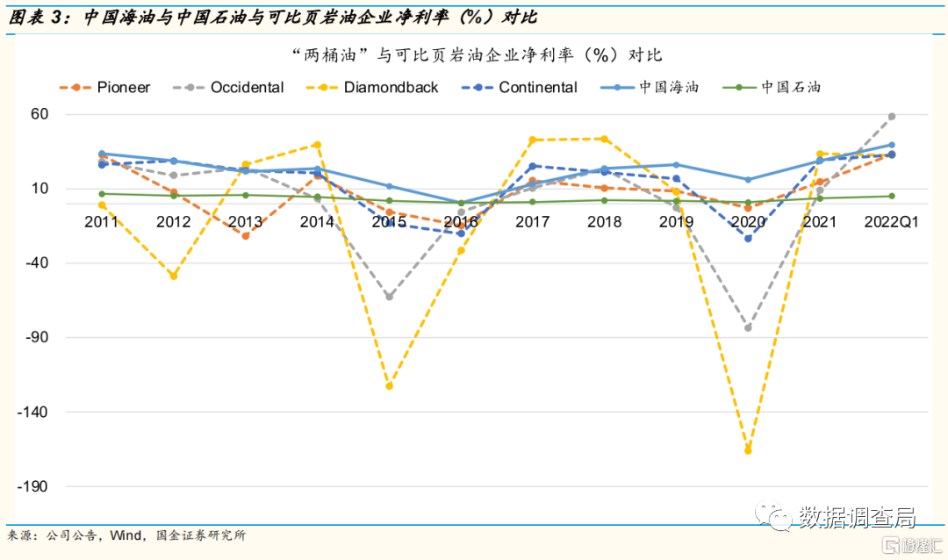The height and width of the screenshot is (560, 948).
Task: Click Occidental's 2022Q1 peak data point
Action: (892, 117)
